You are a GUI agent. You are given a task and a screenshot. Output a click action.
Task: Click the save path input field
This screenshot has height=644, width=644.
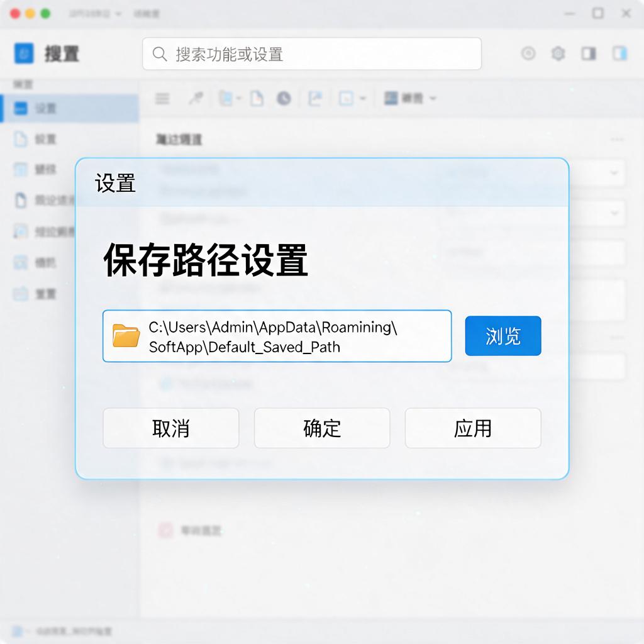click(277, 336)
